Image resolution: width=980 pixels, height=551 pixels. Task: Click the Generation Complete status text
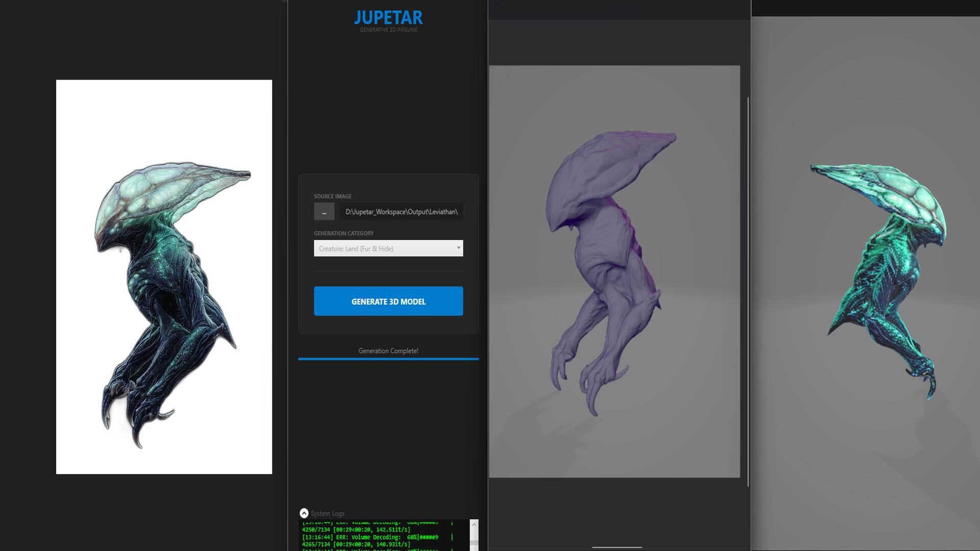[388, 351]
